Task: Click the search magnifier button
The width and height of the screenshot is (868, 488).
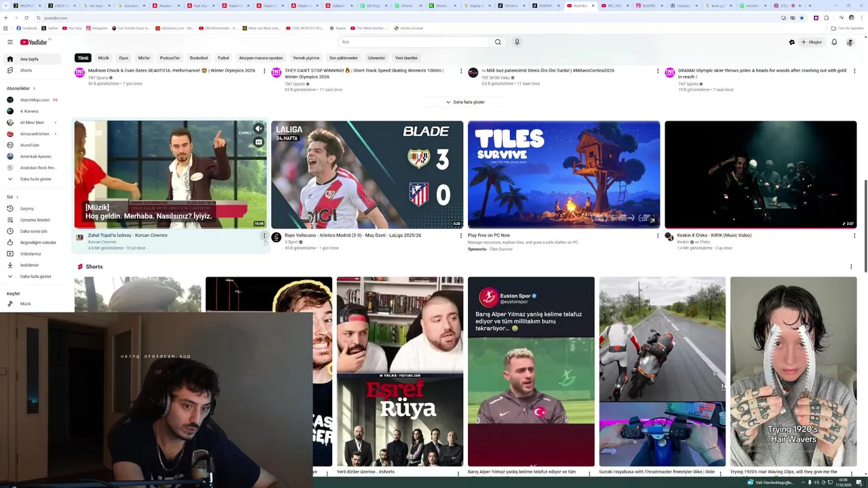Action: tap(498, 42)
